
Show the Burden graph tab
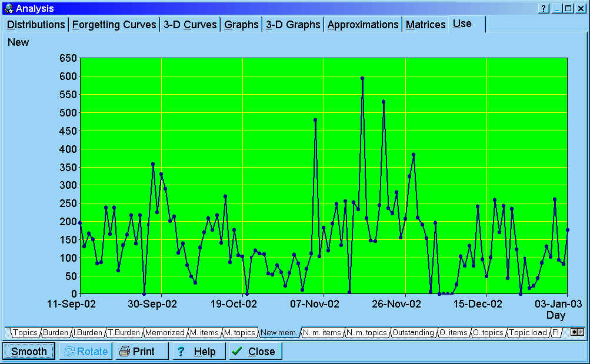tap(55, 333)
